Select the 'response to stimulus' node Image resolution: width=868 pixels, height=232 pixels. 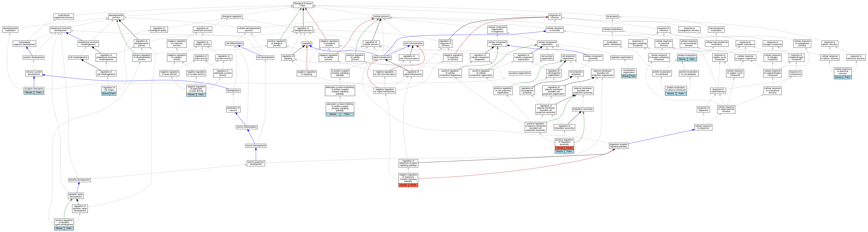[555, 17]
